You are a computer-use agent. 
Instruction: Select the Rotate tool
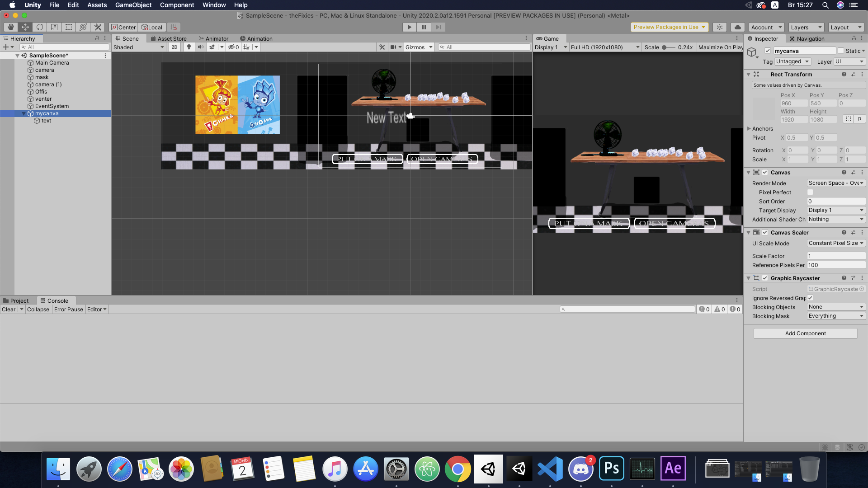tap(40, 27)
